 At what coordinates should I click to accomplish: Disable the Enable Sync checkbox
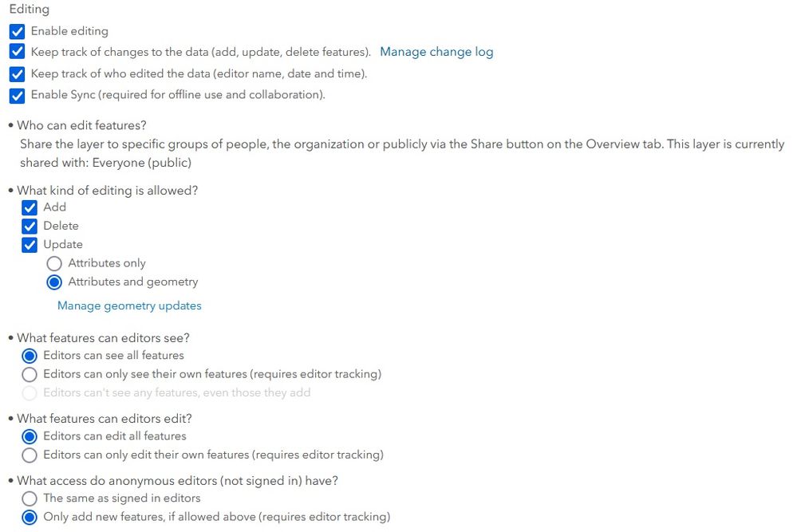17,95
